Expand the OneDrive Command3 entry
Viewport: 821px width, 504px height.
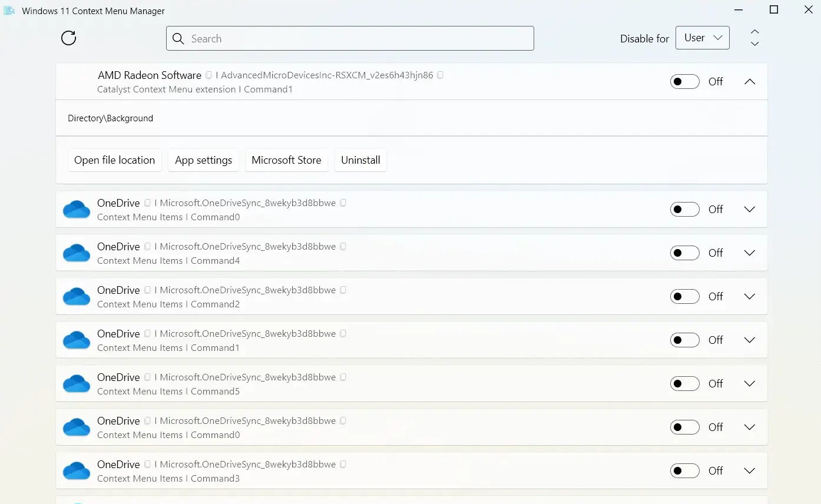pos(749,471)
